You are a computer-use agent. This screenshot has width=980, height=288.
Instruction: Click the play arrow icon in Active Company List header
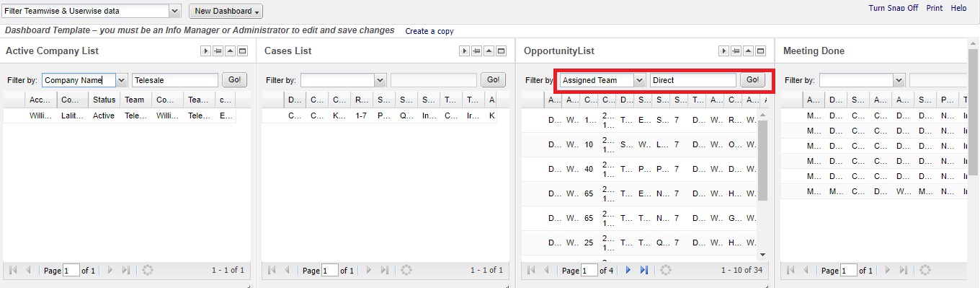[x=205, y=51]
